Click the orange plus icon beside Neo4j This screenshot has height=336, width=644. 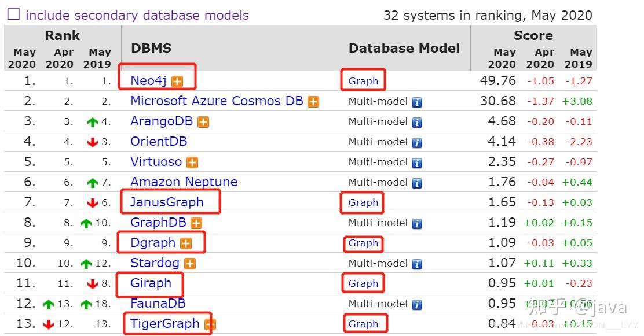tap(177, 82)
